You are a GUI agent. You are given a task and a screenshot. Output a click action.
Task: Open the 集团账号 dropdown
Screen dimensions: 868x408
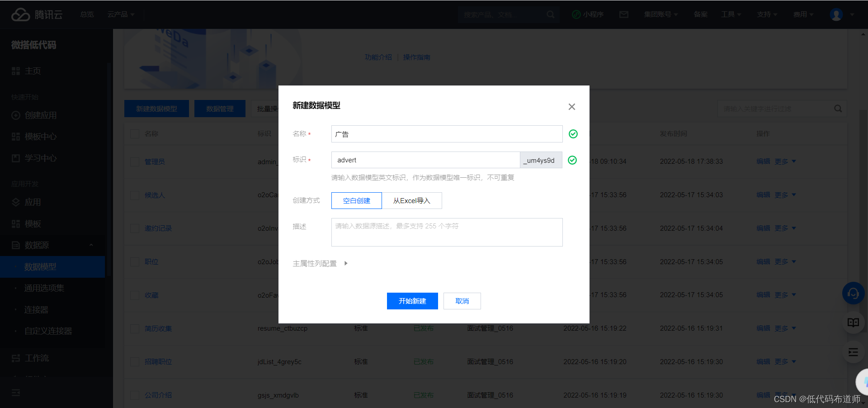(x=661, y=14)
